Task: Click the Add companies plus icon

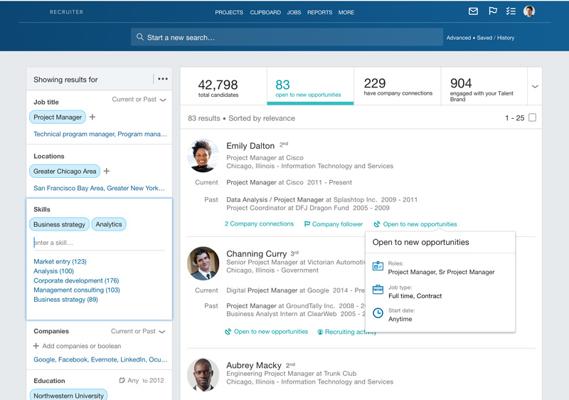Action: pos(36,346)
